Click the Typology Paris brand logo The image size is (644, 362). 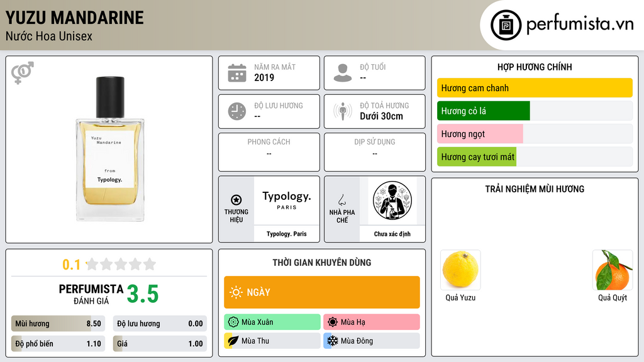pos(287,200)
